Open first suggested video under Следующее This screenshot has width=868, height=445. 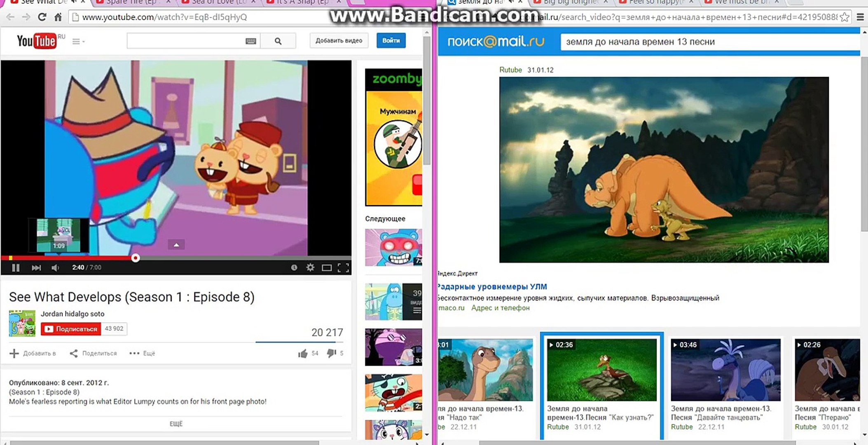pos(393,247)
